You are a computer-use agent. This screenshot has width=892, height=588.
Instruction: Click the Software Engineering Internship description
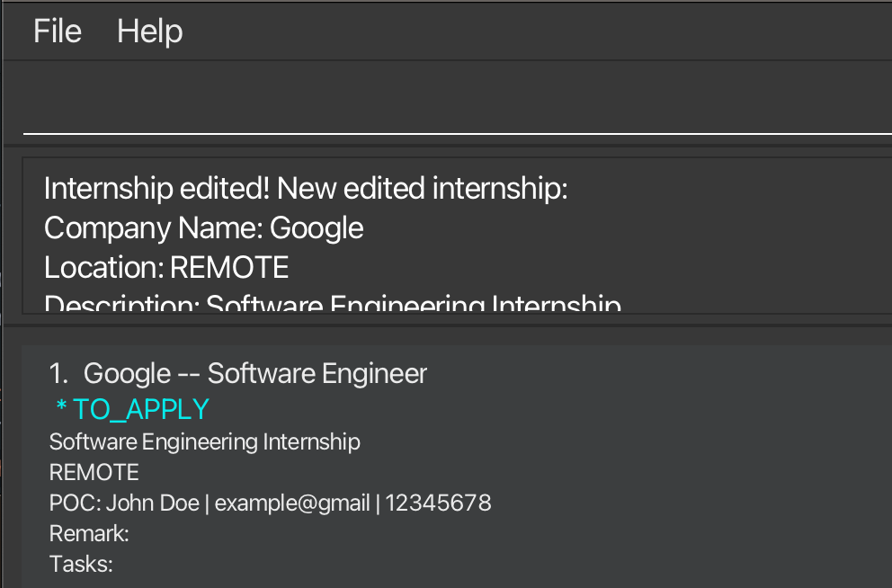[204, 441]
